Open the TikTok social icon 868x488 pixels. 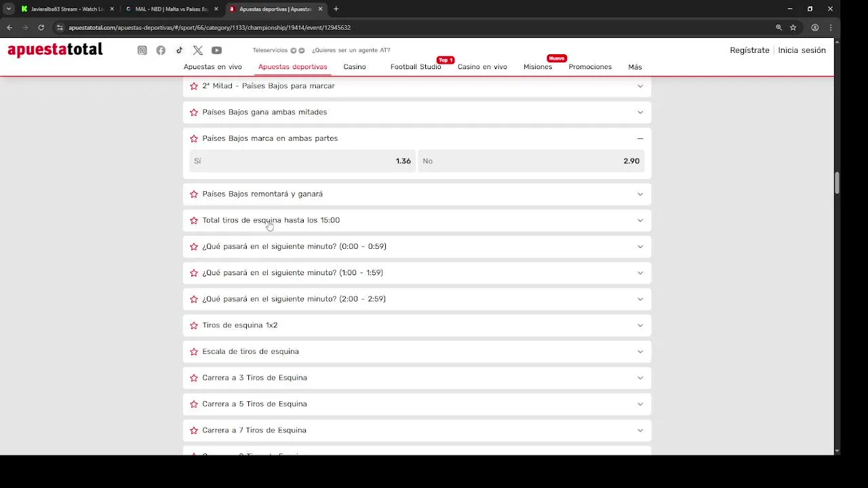click(x=179, y=50)
